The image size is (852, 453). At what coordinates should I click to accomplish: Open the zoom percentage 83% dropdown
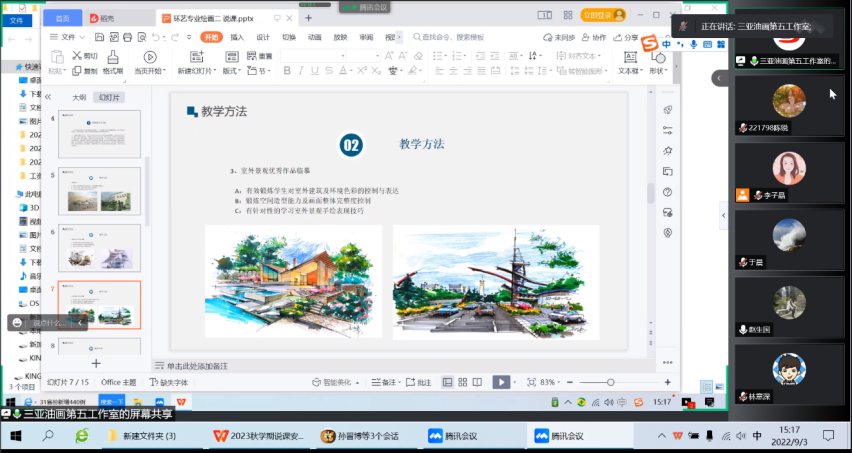(x=551, y=382)
